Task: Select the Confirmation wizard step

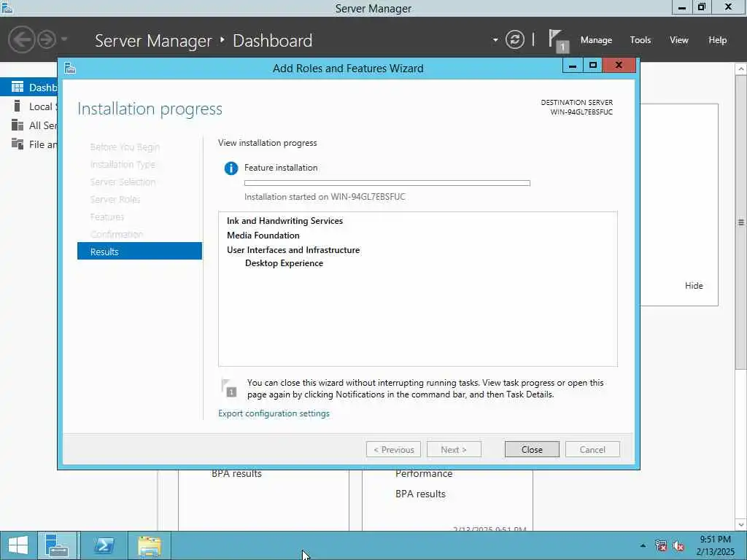Action: pos(117,234)
